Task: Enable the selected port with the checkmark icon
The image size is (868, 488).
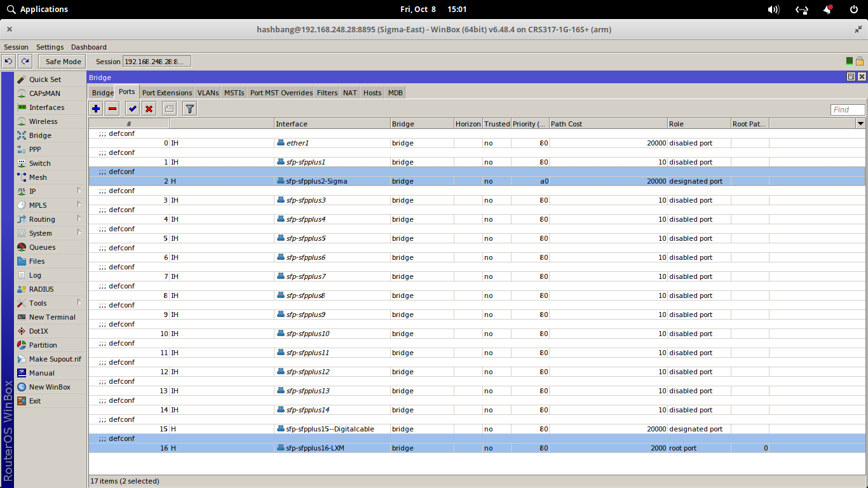Action: coord(132,109)
